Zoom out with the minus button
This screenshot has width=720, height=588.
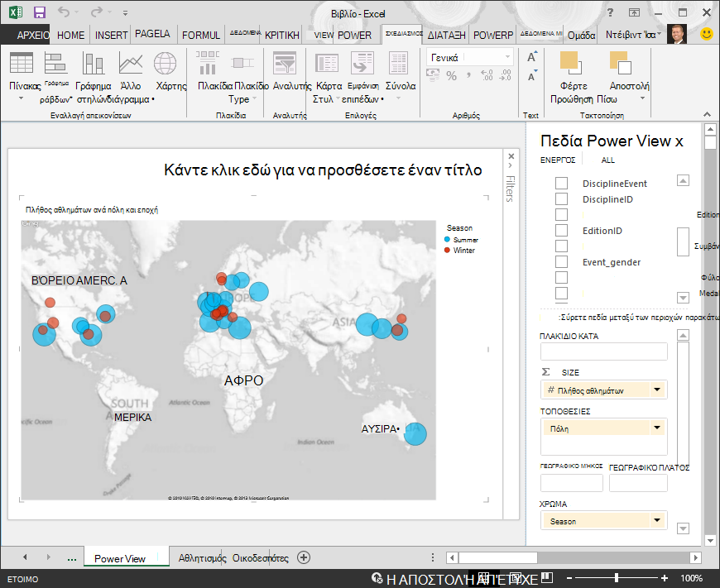tap(569, 578)
